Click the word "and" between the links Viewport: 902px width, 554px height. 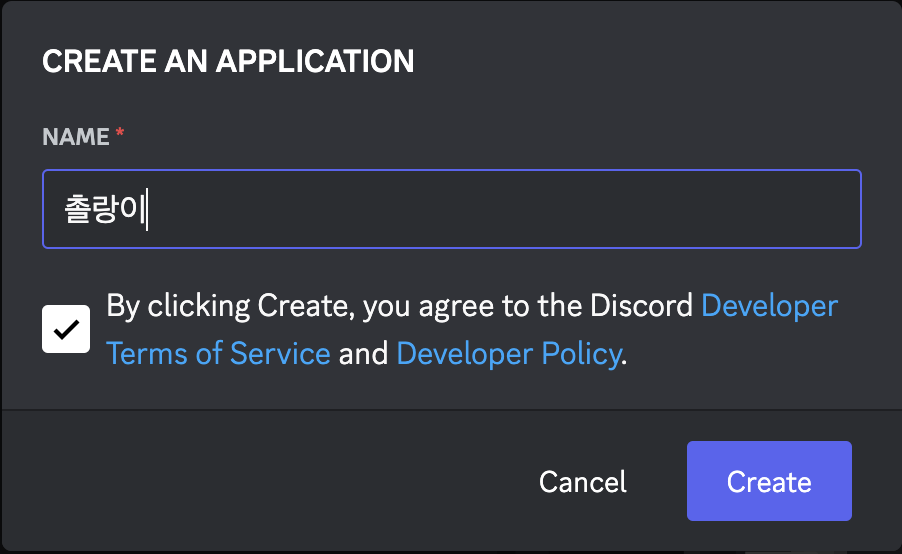tap(363, 353)
